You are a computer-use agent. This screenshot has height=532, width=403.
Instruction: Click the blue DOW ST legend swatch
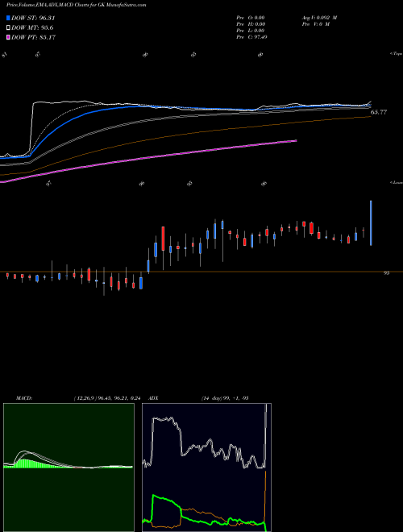9,18
